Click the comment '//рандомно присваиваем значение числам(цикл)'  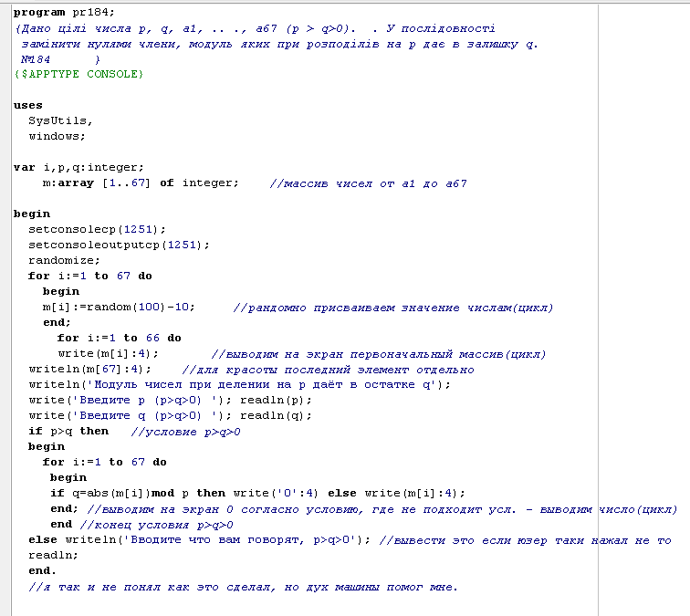[393, 308]
